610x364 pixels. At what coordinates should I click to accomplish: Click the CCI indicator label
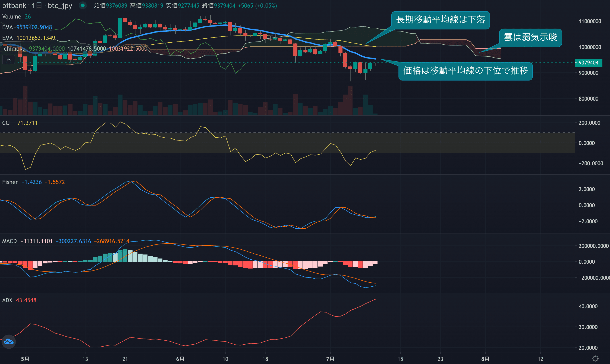point(6,123)
